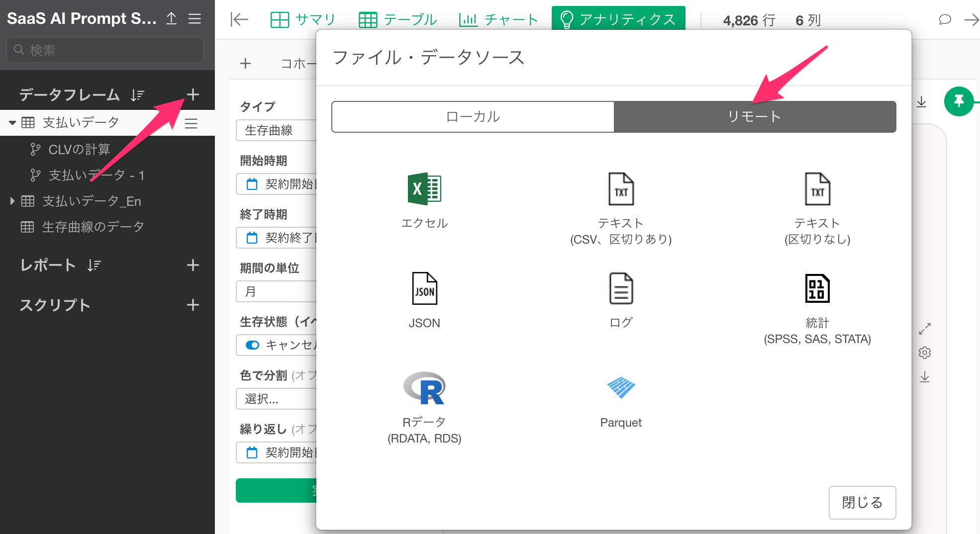Click the plus icon next to データフレーム

[x=193, y=94]
